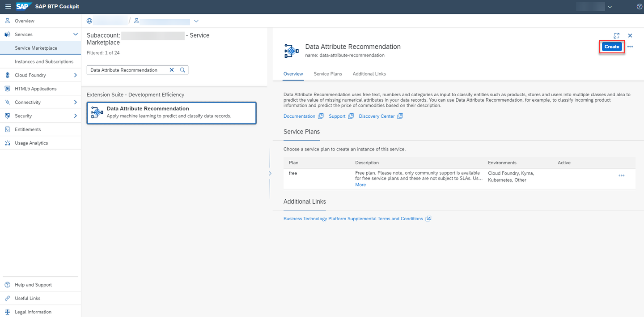Click the Entitlements sidebar icon
644x317 pixels.
coord(7,129)
